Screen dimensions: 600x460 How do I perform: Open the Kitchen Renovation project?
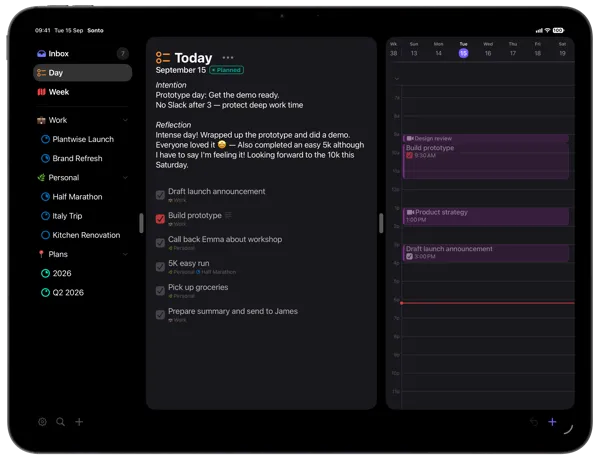pos(86,235)
